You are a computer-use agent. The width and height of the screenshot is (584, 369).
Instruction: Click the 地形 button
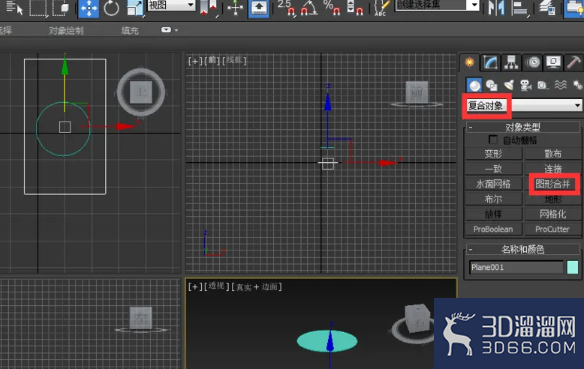553,200
